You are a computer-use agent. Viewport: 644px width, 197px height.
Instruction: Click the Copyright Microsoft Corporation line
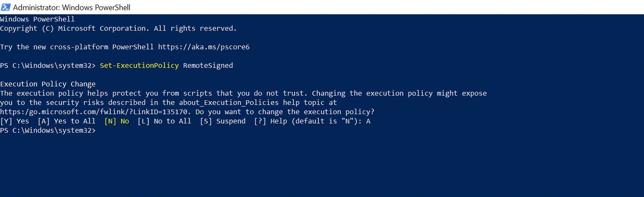tap(118, 29)
